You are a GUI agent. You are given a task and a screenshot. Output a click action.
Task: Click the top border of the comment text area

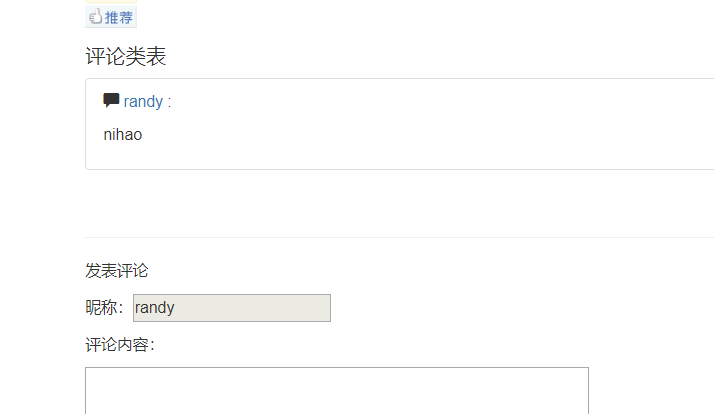336,368
